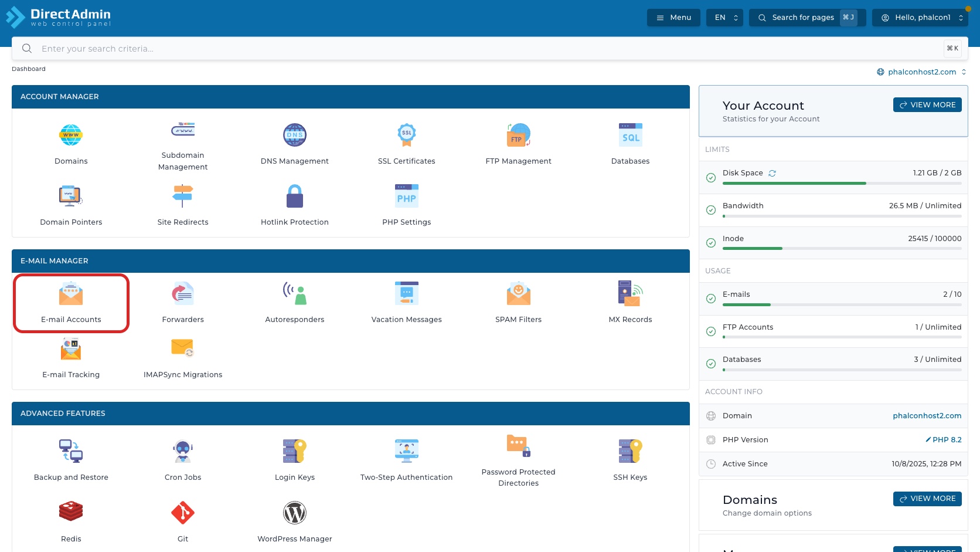This screenshot has height=552, width=980.
Task: Open phalconhost2.com link in Account Info
Action: [927, 416]
